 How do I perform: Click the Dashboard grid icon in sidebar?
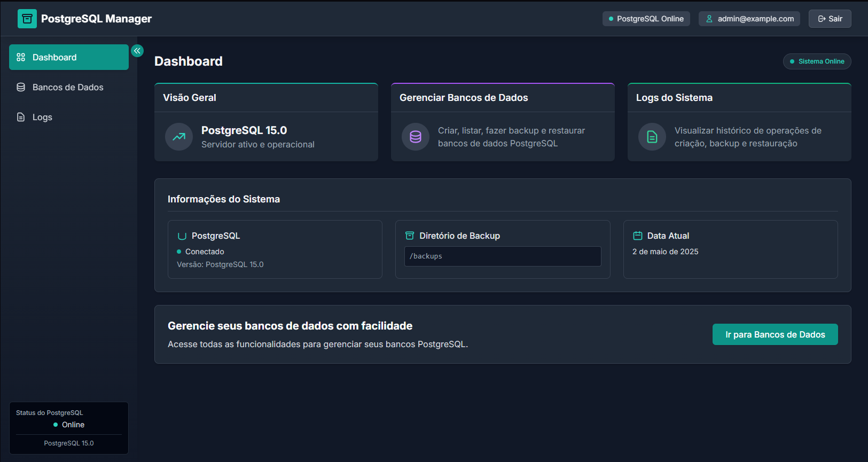pyautogui.click(x=21, y=57)
